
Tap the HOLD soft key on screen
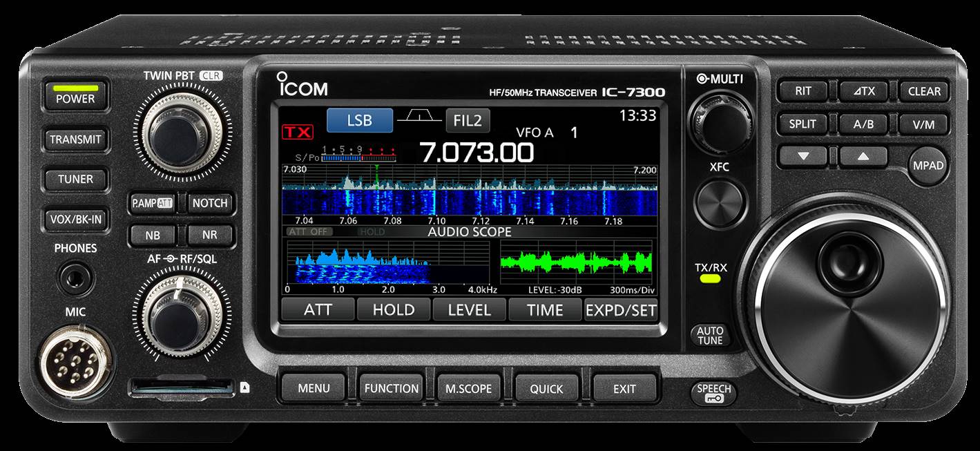394,309
